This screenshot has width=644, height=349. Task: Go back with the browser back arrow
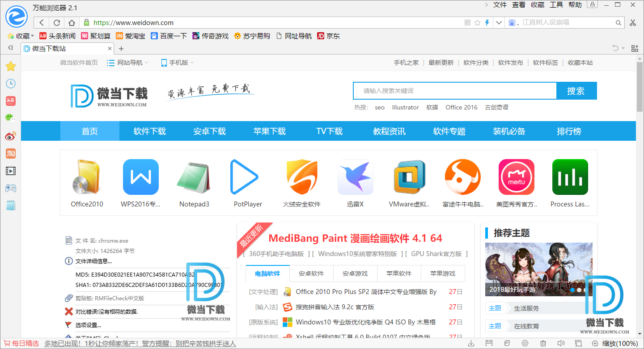[42, 22]
